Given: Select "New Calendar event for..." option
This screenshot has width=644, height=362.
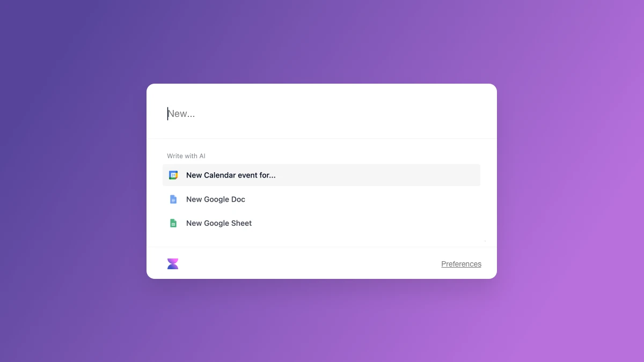Looking at the screenshot, I should (x=321, y=175).
